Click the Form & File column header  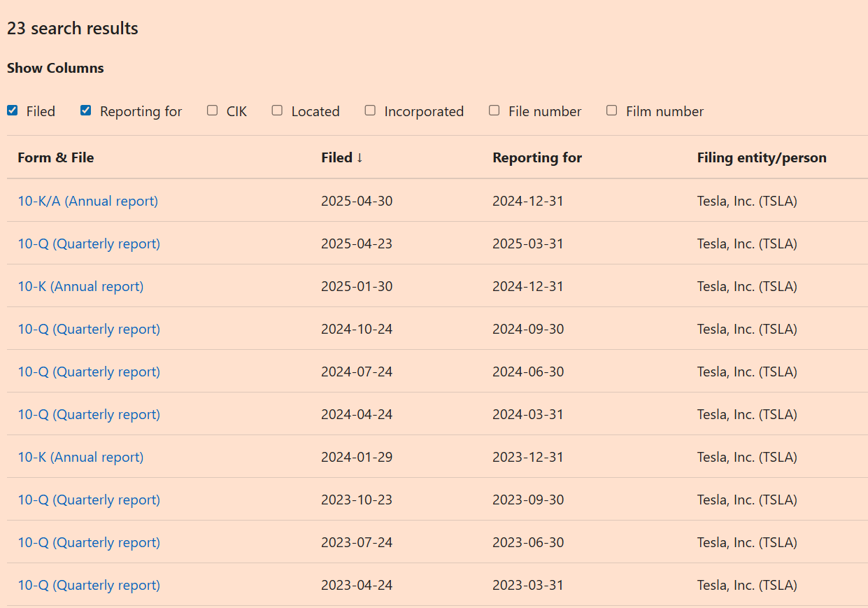point(55,157)
